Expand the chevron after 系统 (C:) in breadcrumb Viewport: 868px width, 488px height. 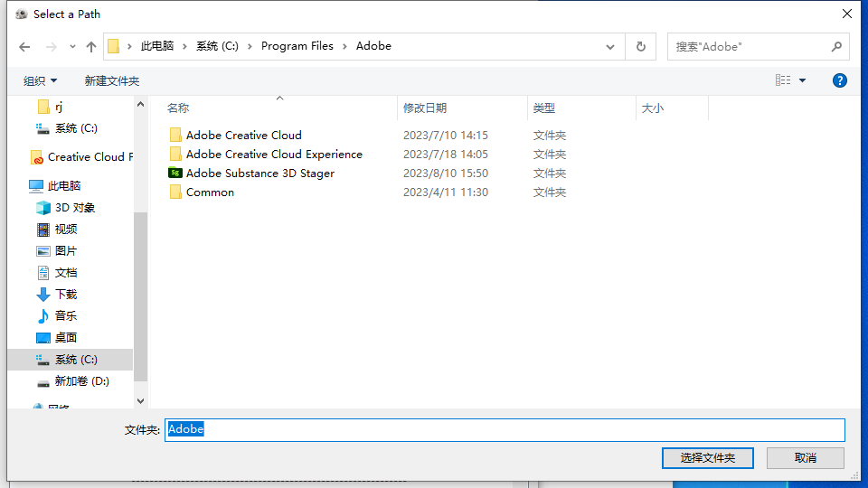click(250, 46)
